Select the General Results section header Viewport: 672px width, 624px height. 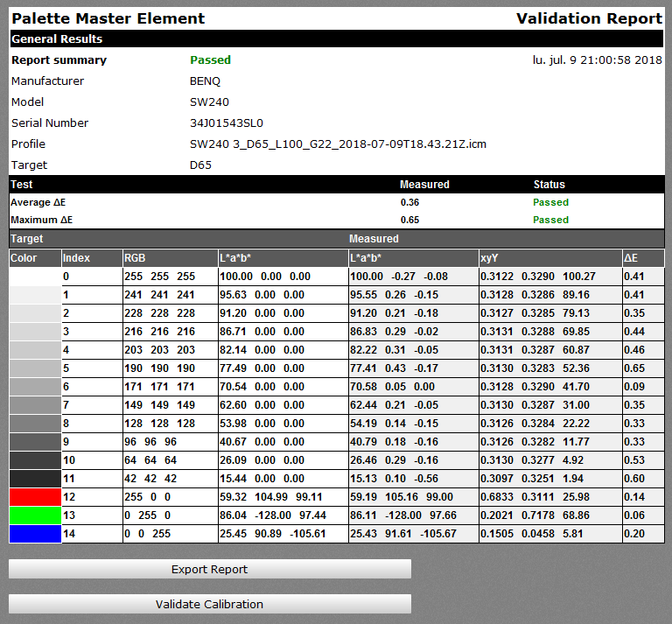(57, 39)
